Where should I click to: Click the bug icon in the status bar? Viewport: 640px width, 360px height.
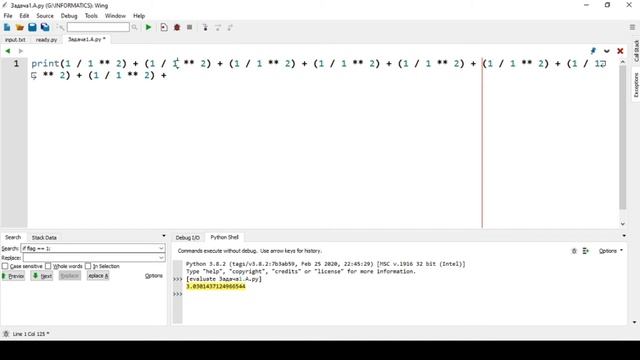point(6,334)
